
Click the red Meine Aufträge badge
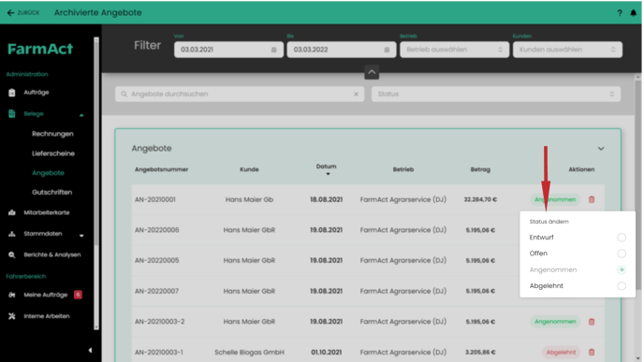[x=78, y=295]
